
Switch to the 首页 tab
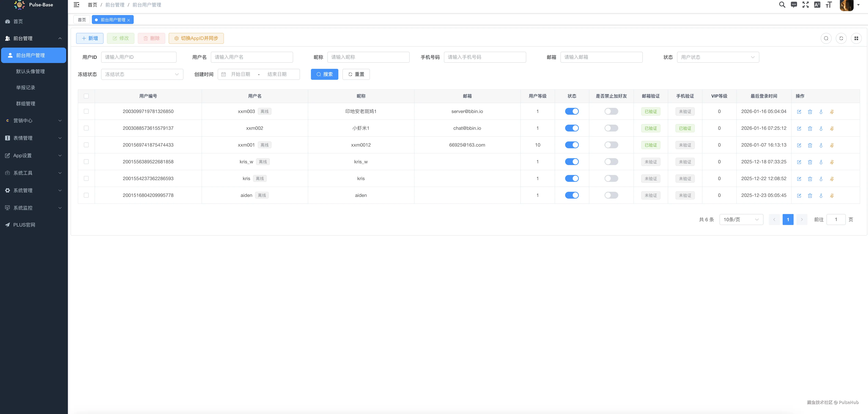[x=82, y=20]
